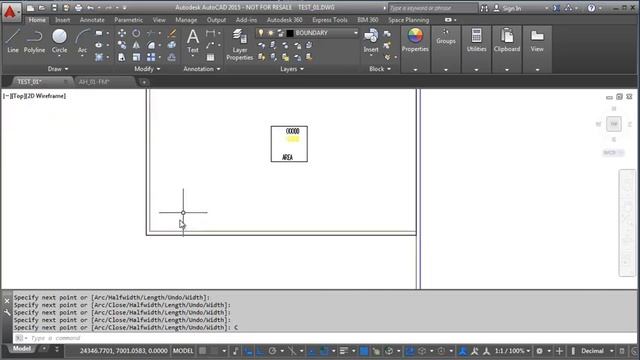Toggle Polar tracking in status bar
Image resolution: width=640 pixels, height=360 pixels.
click(x=272, y=351)
